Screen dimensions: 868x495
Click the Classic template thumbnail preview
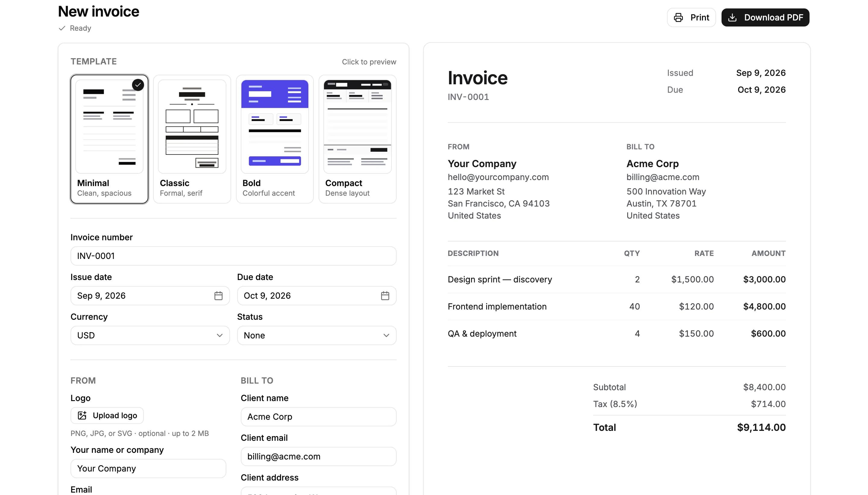click(192, 126)
